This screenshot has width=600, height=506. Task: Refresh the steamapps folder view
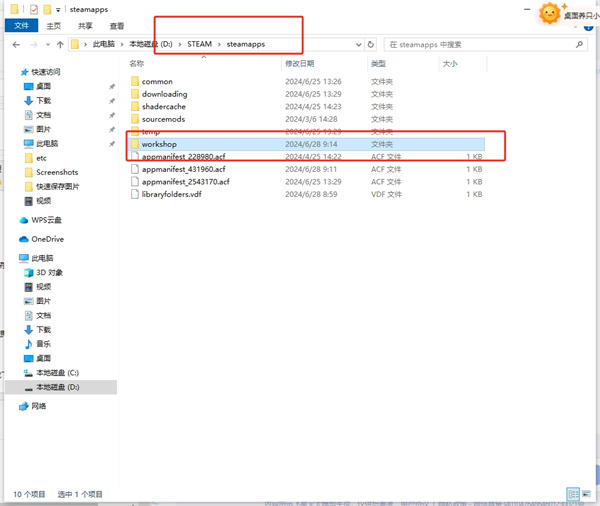click(371, 45)
